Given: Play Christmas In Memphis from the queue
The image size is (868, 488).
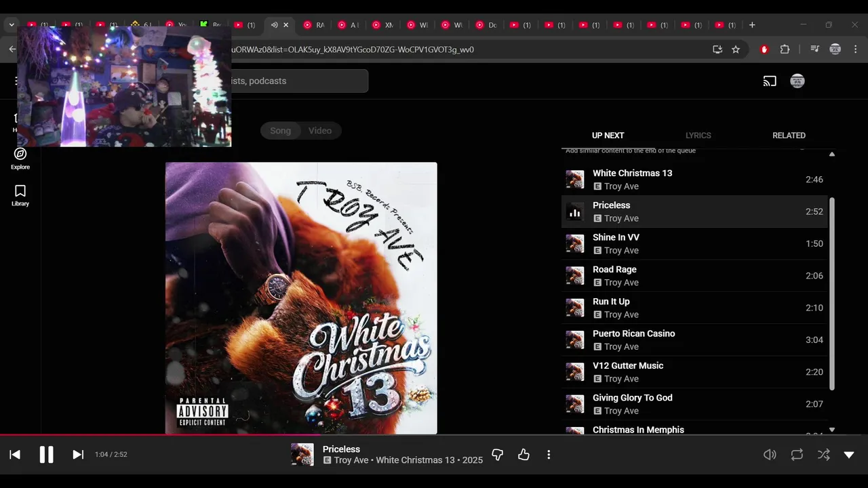Looking at the screenshot, I should (x=694, y=428).
